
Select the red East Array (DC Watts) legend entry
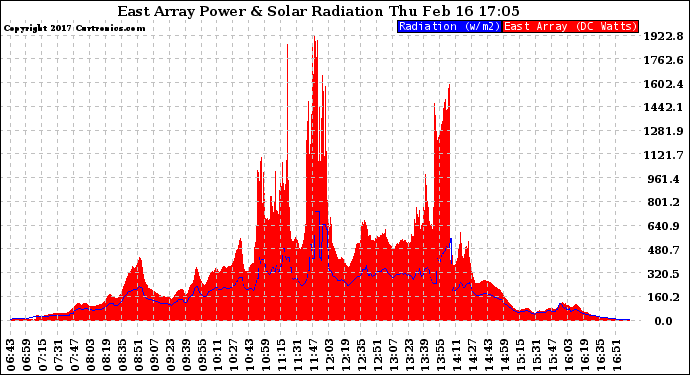click(570, 26)
